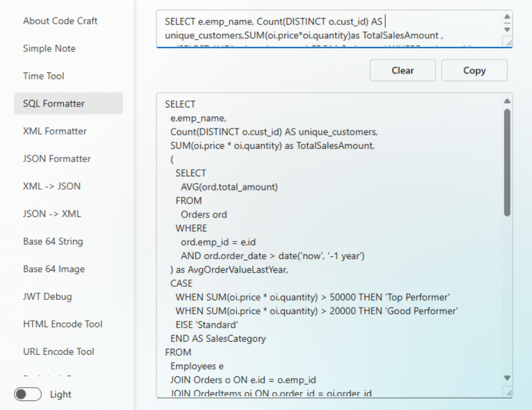Click output pane scroll up arrow
532x410 pixels.
pyautogui.click(x=507, y=101)
